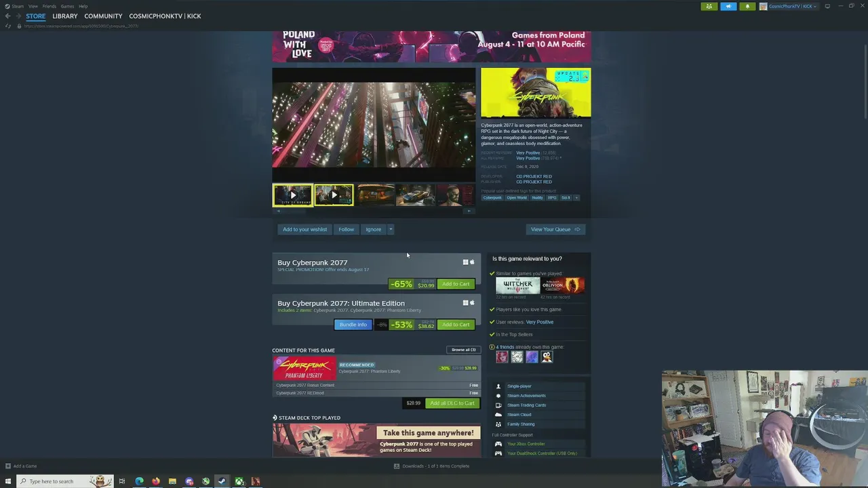Screen dimensions: 868x488
Task: Open the COSMICPHONKTV | KICK profile tab
Action: coord(165,16)
